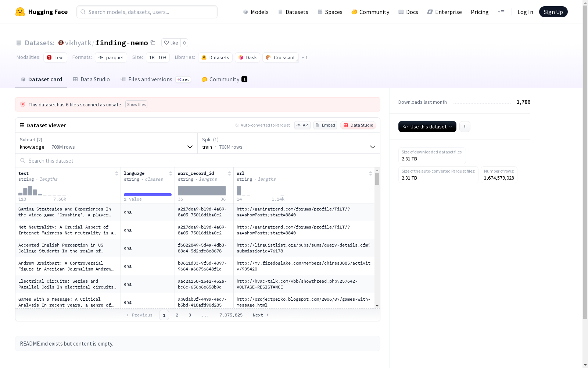The image size is (588, 368).
Task: Sort the warc_record_id column
Action: tap(229, 173)
